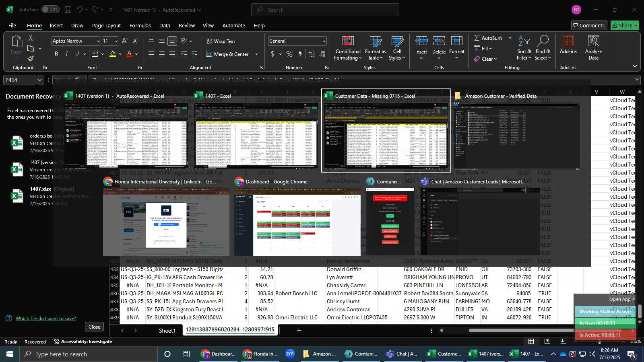
Task: Click the Cut scissors icon
Action: pyautogui.click(x=31, y=38)
